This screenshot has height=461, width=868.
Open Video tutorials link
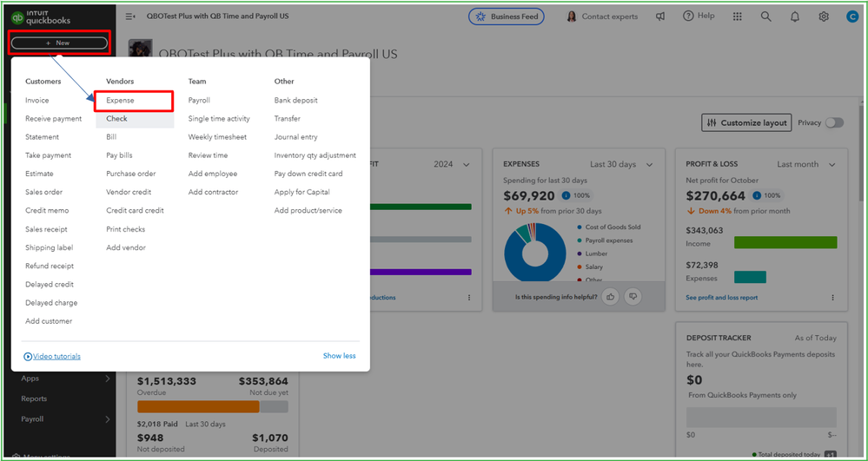tap(56, 357)
